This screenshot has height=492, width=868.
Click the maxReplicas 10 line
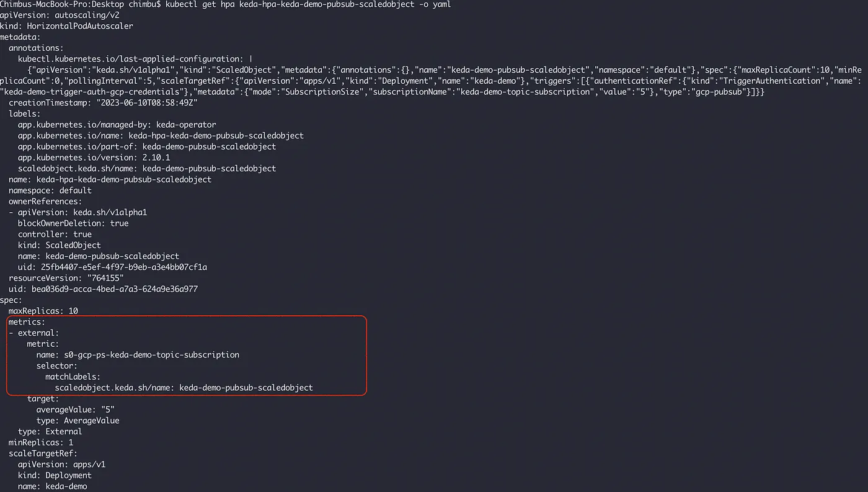[x=43, y=311]
